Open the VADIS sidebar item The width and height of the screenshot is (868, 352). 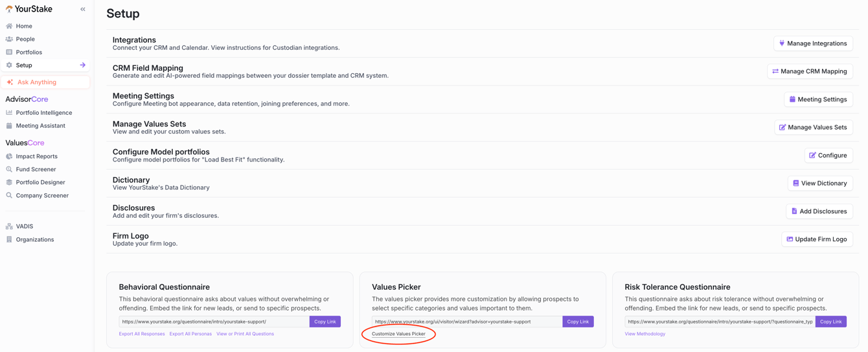(x=25, y=226)
